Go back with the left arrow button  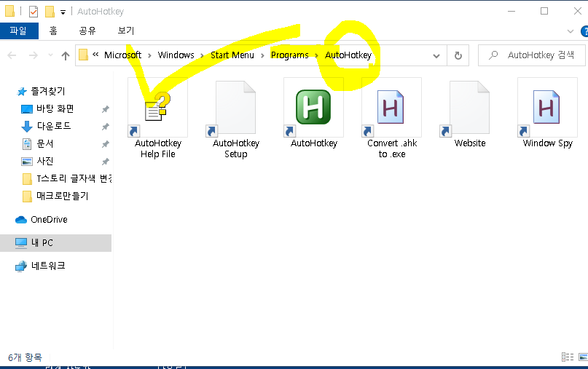[12, 55]
